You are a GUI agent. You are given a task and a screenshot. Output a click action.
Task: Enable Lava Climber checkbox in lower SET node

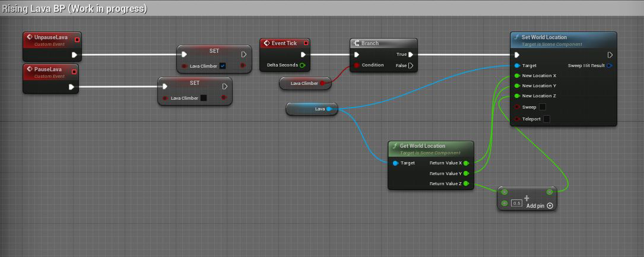click(x=204, y=98)
